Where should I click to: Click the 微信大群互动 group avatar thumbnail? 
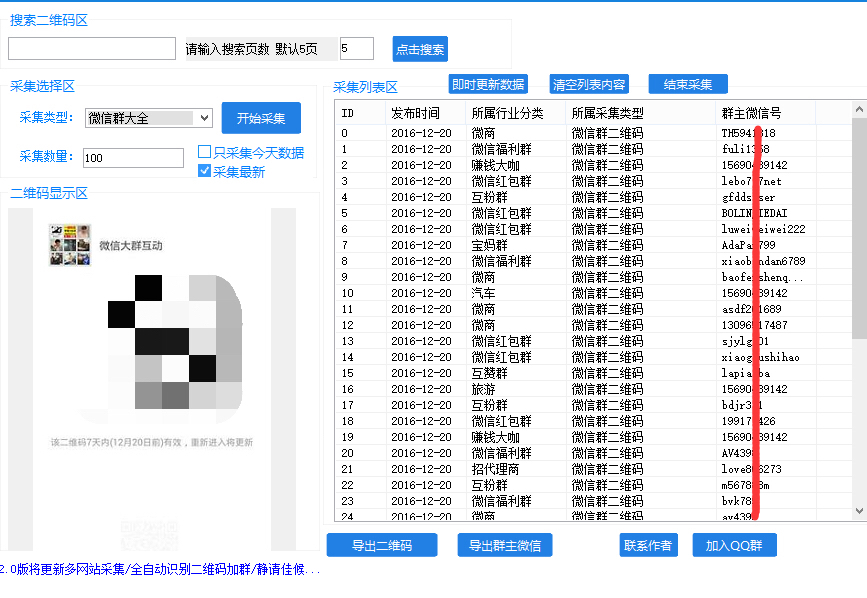[70, 245]
